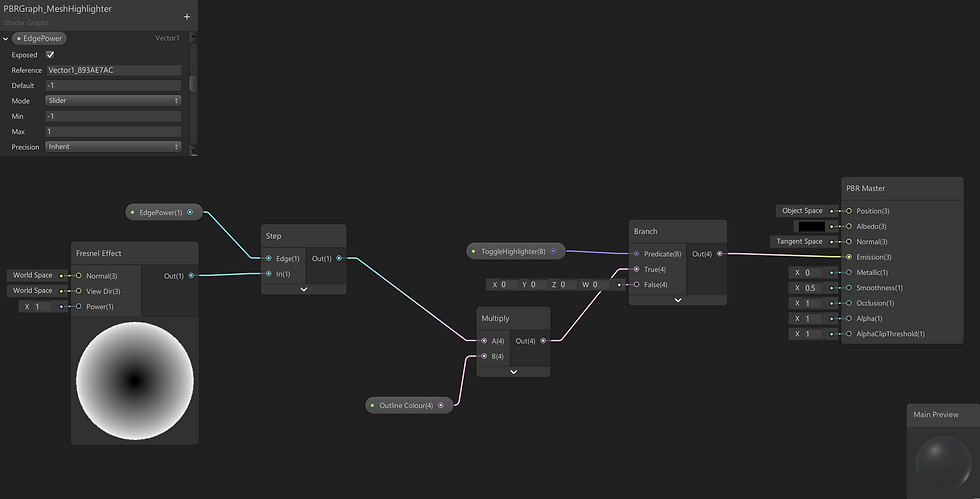The image size is (980, 499).
Task: Click Step node In(1) input port
Action: pyautogui.click(x=269, y=274)
